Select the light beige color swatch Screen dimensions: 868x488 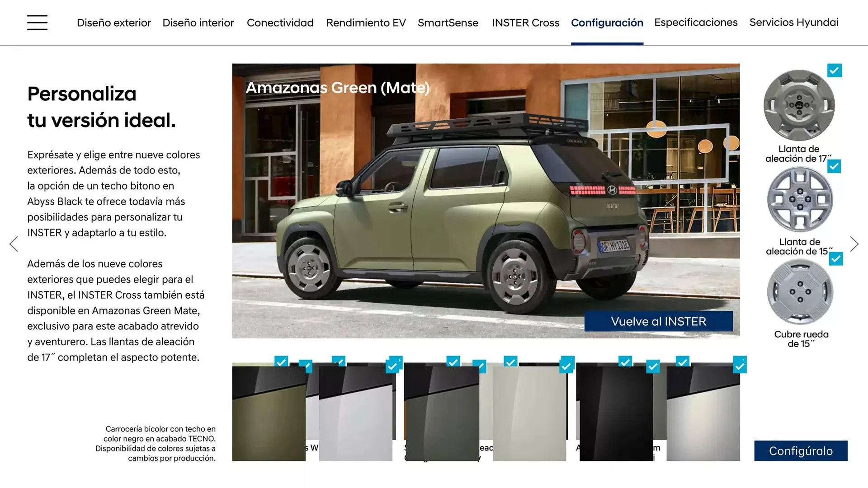(x=529, y=413)
